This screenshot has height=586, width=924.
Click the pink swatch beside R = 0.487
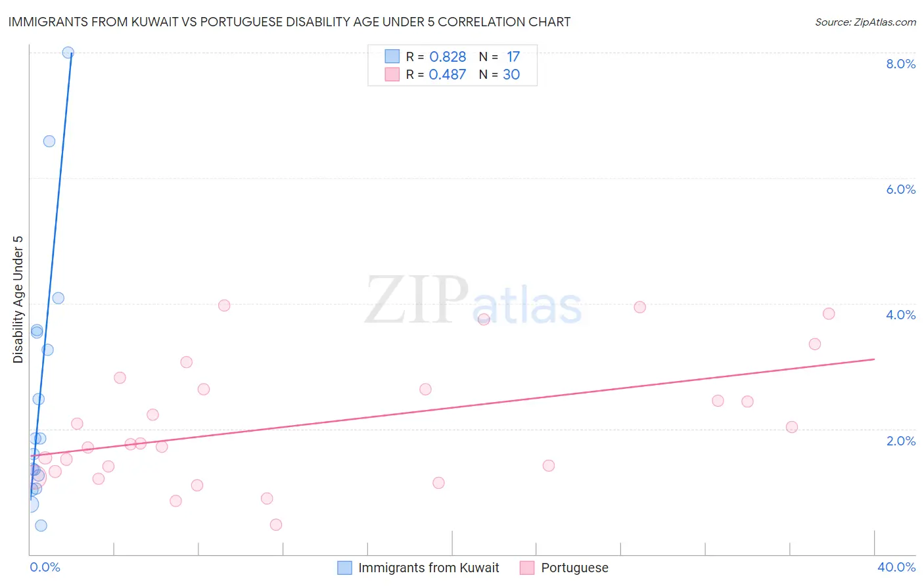[392, 74]
